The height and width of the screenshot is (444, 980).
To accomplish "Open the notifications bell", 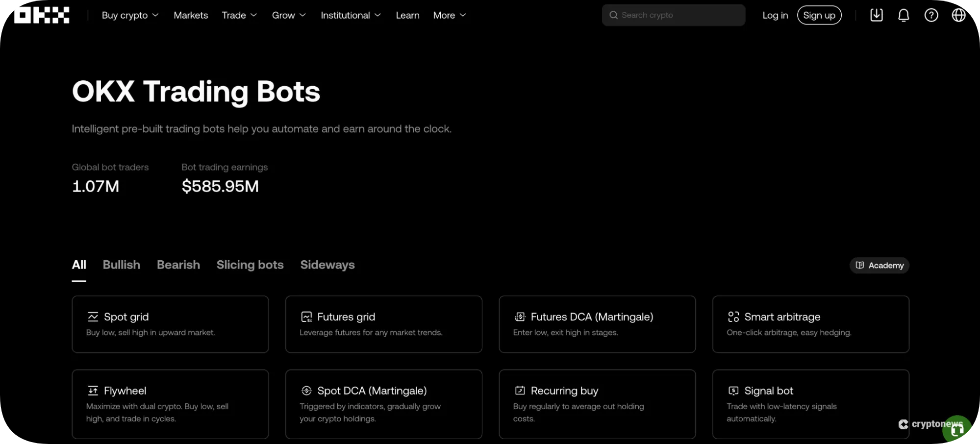I will tap(903, 15).
